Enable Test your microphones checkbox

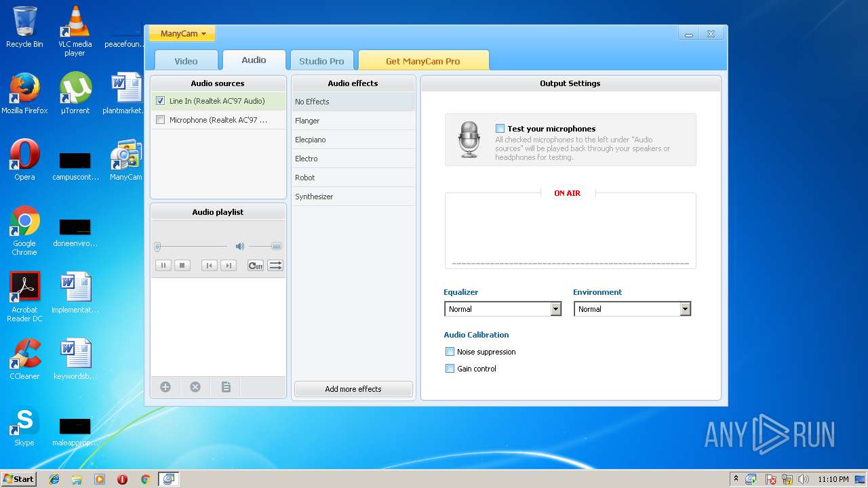[500, 129]
